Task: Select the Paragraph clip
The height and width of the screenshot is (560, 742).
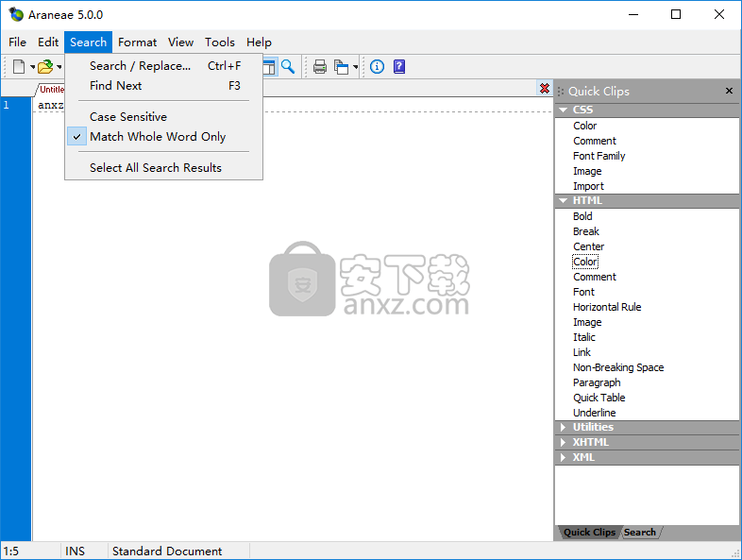Action: coord(597,383)
